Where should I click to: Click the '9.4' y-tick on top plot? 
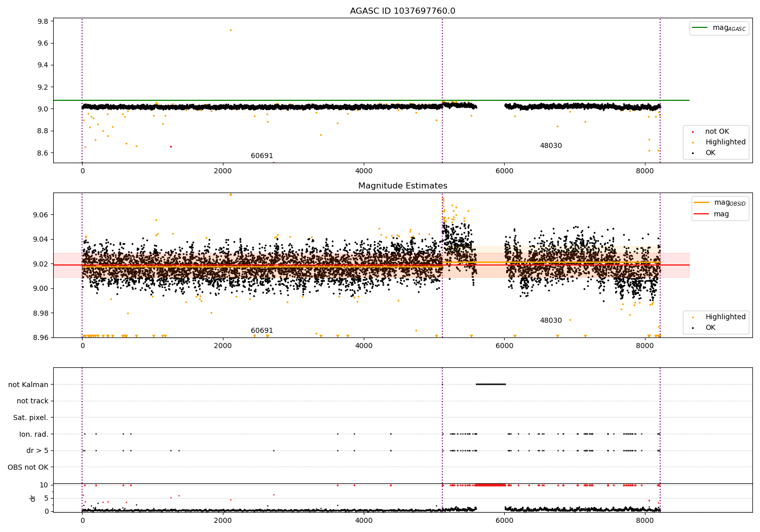(x=43, y=65)
